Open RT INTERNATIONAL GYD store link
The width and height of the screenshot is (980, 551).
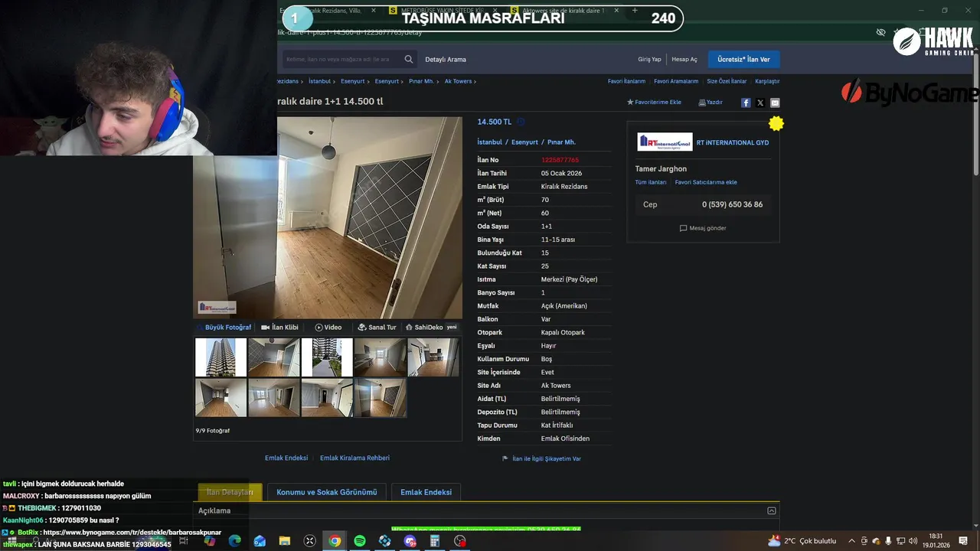pyautogui.click(x=733, y=142)
